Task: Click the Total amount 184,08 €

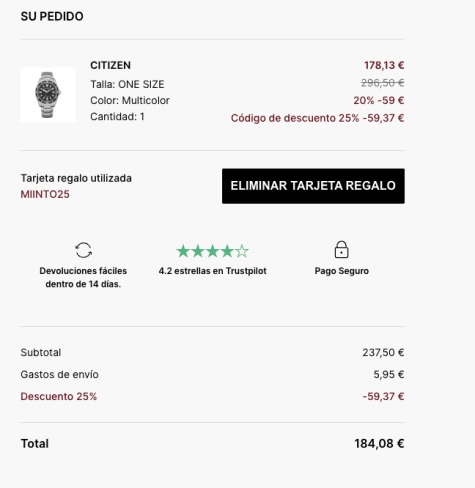Action: (379, 444)
